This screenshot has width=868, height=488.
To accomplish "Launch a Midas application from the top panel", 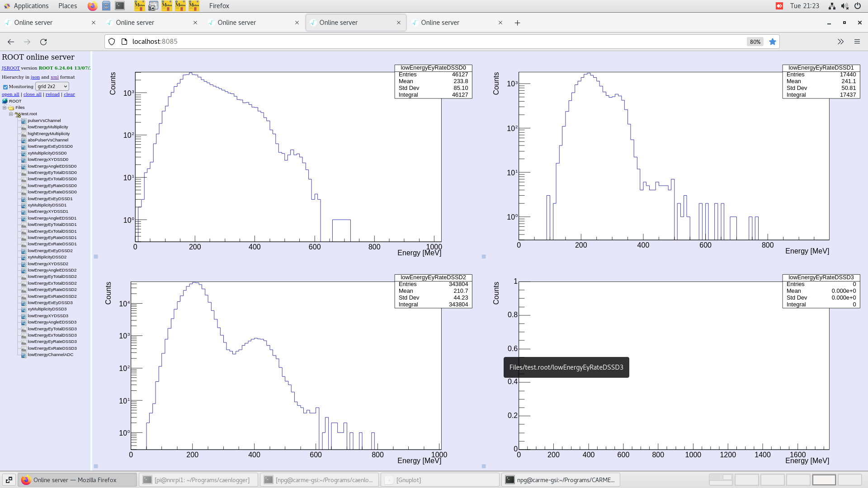I will point(139,6).
